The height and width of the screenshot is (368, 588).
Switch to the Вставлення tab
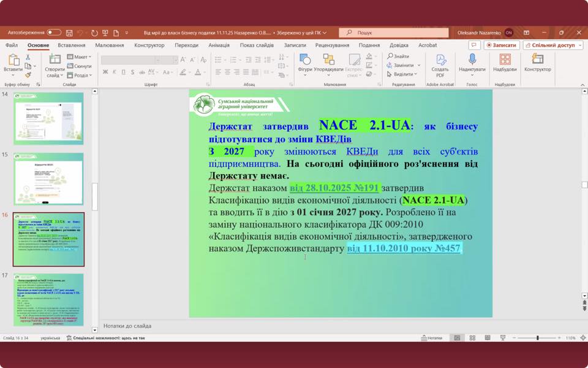click(72, 45)
